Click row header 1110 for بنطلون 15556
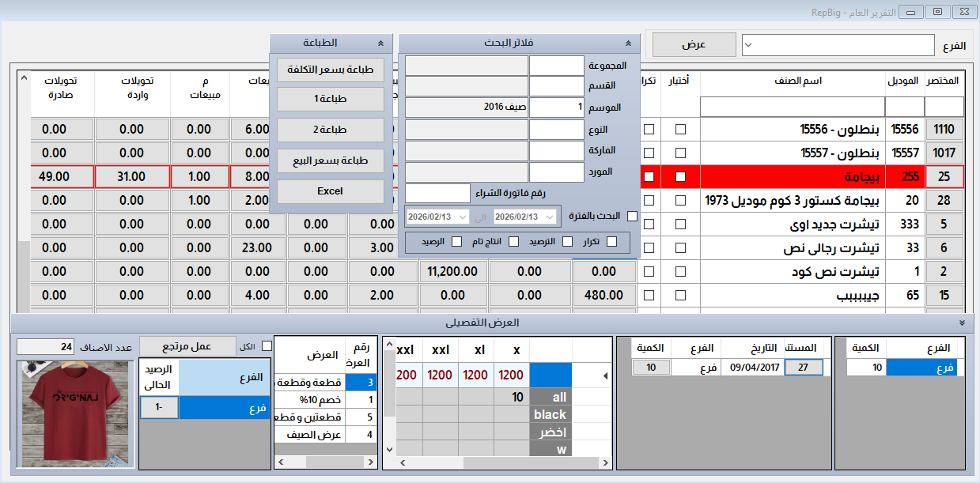The image size is (980, 483). pos(944,130)
